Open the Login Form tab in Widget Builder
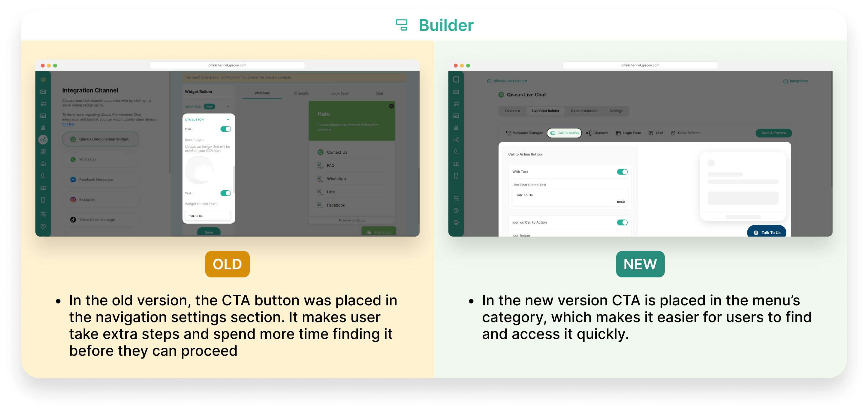 click(340, 93)
